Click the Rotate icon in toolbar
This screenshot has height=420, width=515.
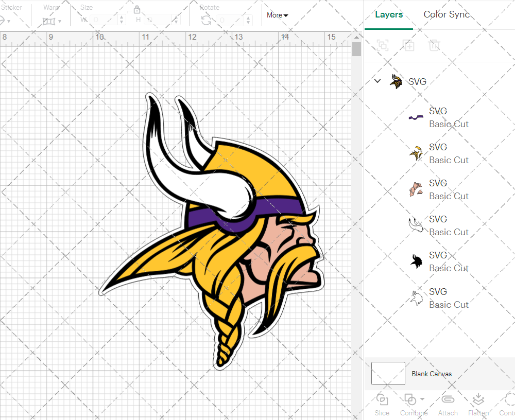[206, 20]
